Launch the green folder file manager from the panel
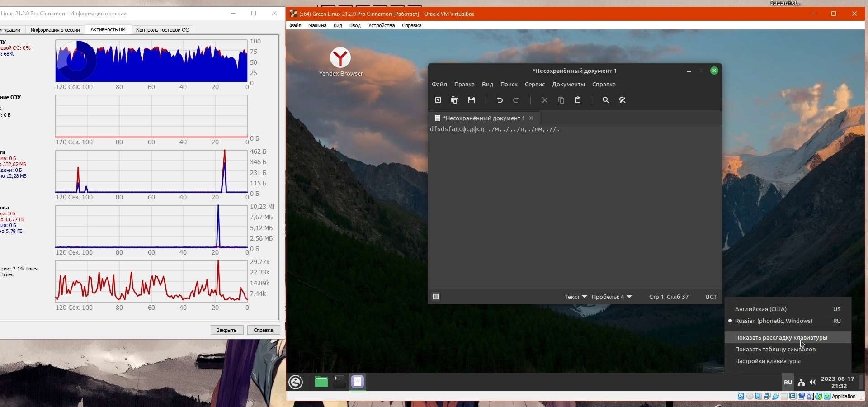Screen dimensions: 868x407 click(321, 382)
